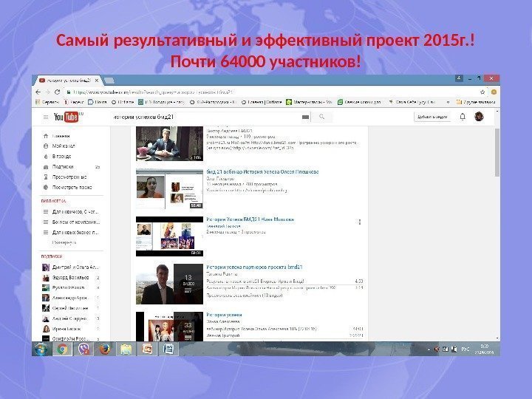
Task: Reload the page with the refresh icon
Action: click(x=58, y=92)
